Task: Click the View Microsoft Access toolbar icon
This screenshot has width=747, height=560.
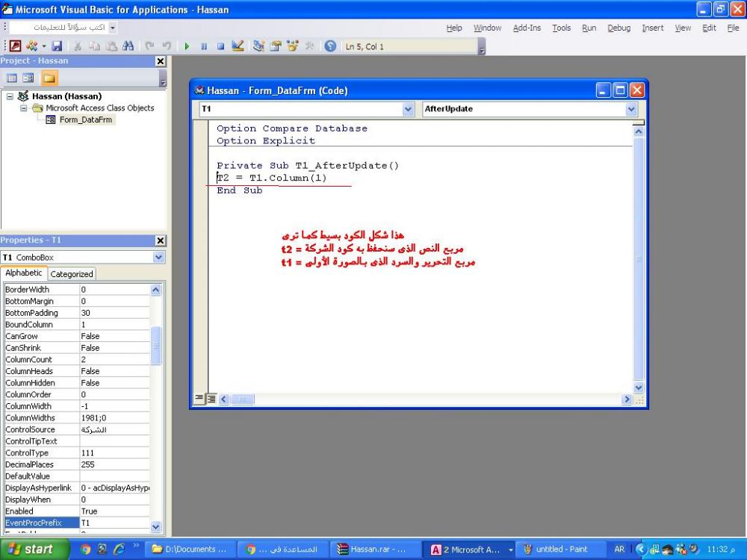Action: tap(15, 46)
